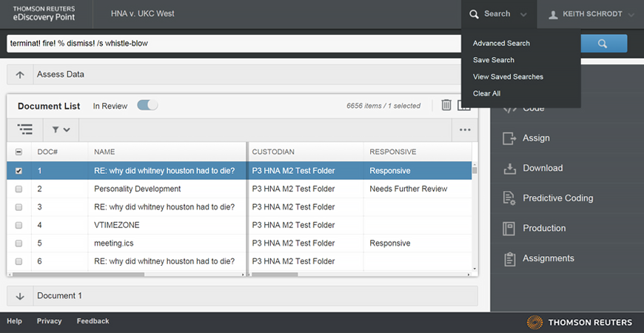This screenshot has height=333, width=644.
Task: Click the Production label in sidebar
Action: pos(544,229)
